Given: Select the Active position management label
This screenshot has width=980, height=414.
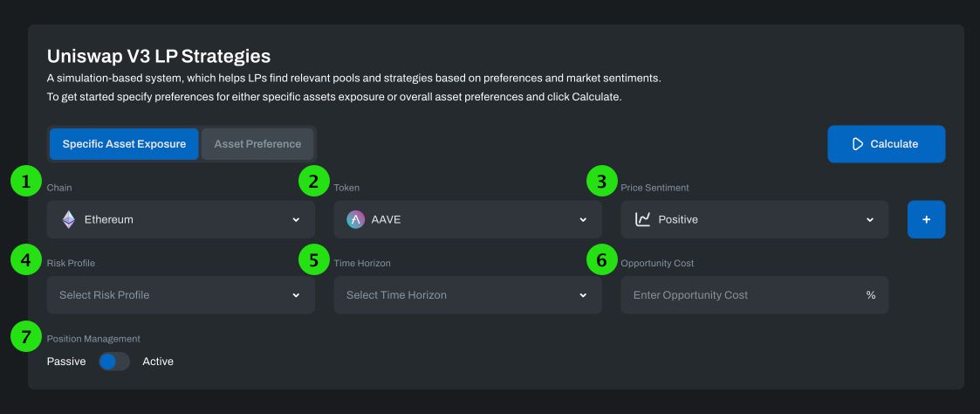Looking at the screenshot, I should point(157,362).
